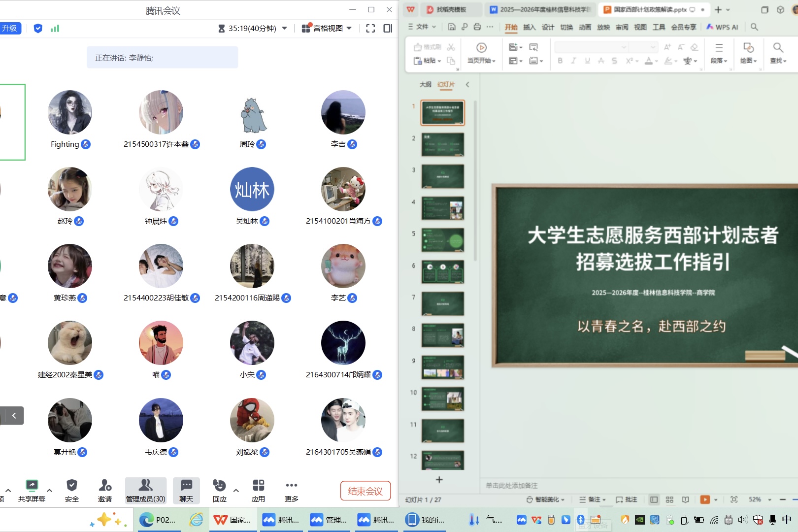Enter fullscreen mode in Tencent Meeting
The image size is (798, 532).
click(370, 29)
